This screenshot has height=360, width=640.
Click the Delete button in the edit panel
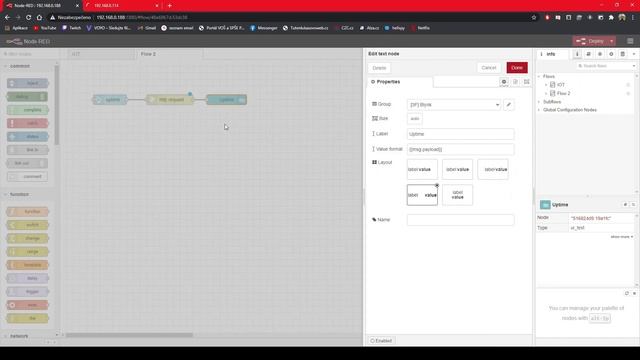point(379,68)
